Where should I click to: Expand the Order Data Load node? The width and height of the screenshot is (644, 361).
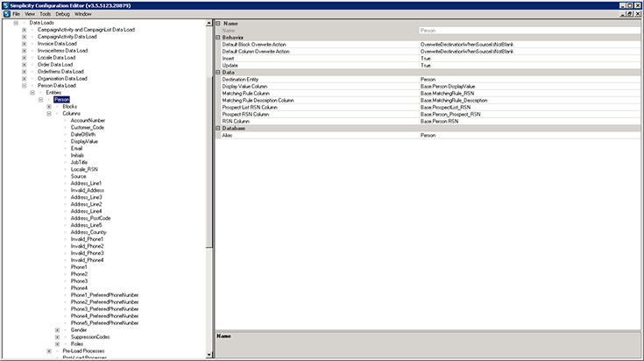tap(25, 65)
